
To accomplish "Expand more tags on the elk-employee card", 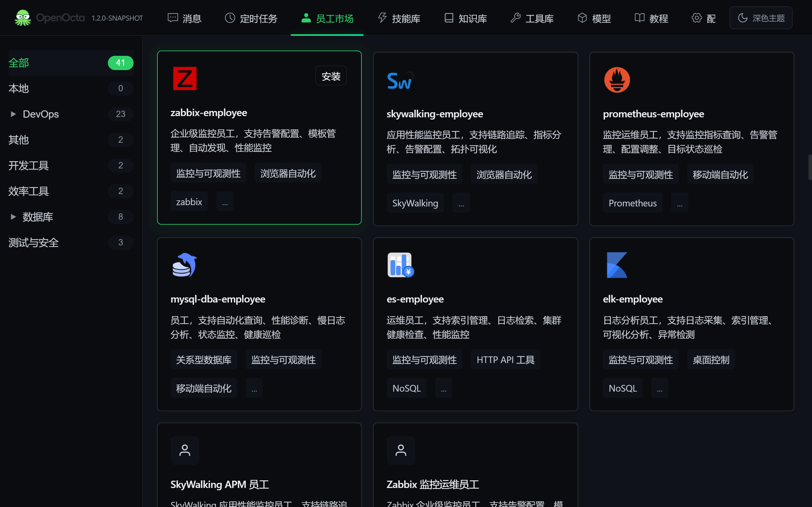I will [660, 388].
